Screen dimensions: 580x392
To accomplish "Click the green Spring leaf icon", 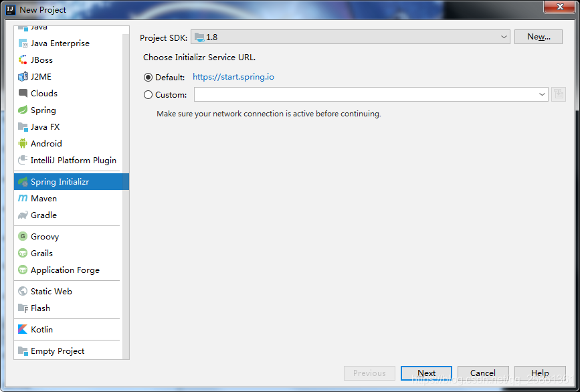I will click(23, 110).
